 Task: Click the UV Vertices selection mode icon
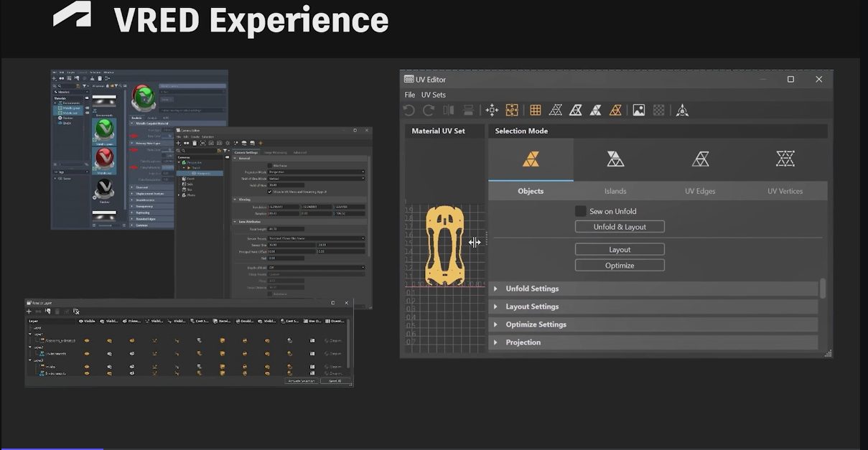785,159
